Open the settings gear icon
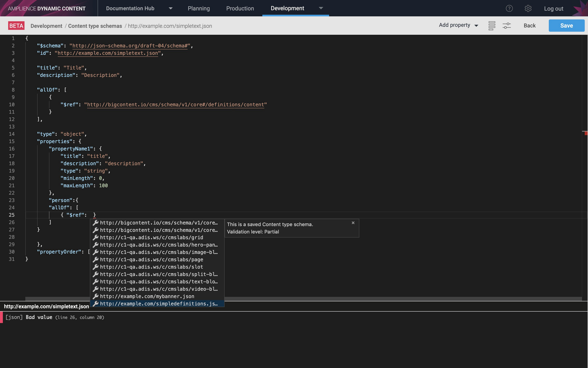Image resolution: width=588 pixels, height=368 pixels. (528, 8)
